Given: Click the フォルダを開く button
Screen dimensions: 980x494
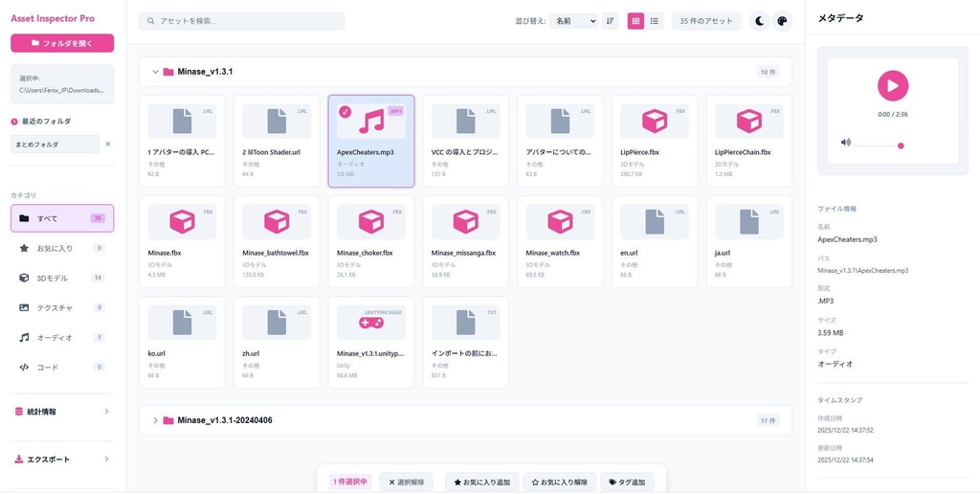Looking at the screenshot, I should (x=62, y=43).
